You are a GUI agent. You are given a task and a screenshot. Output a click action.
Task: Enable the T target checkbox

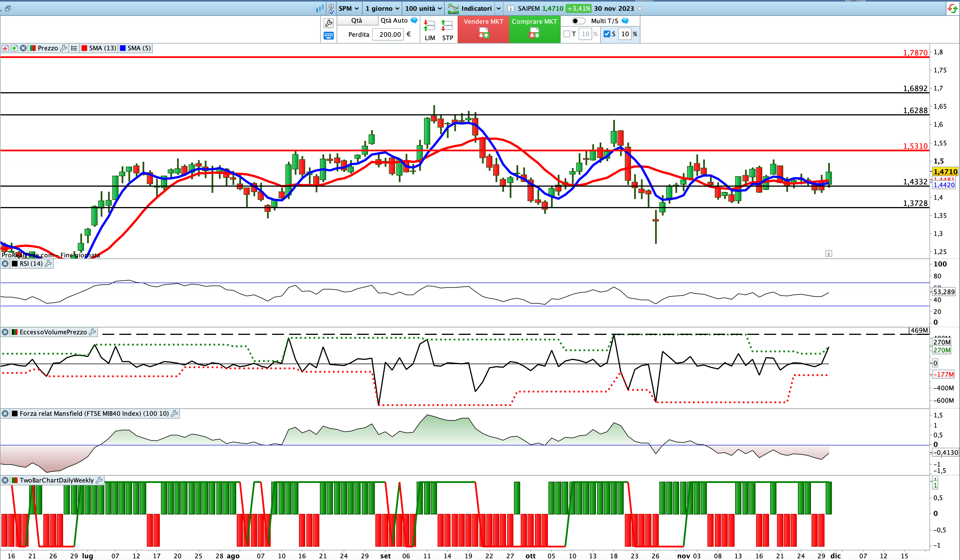(x=567, y=34)
